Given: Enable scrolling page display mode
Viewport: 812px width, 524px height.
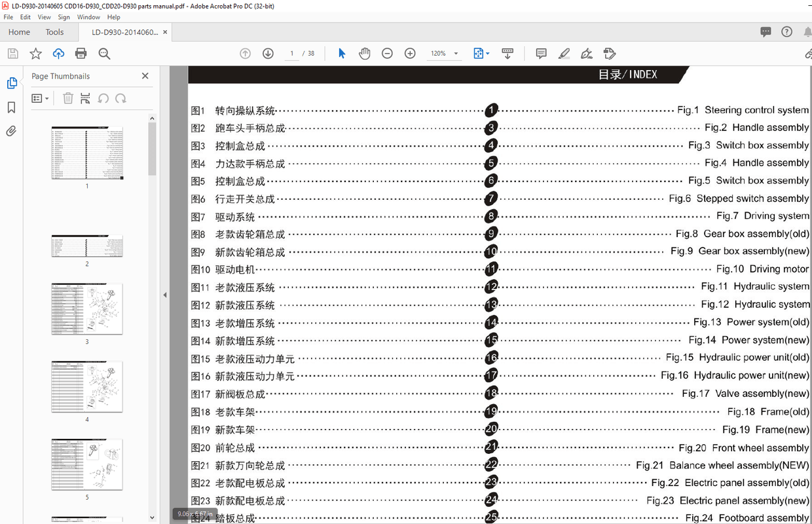Looking at the screenshot, I should [507, 53].
